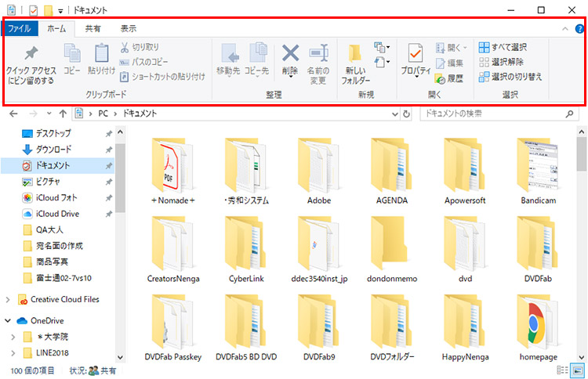Pin folder to Quick Access in ribbon
Screen dimensions: 588x379
click(x=31, y=65)
